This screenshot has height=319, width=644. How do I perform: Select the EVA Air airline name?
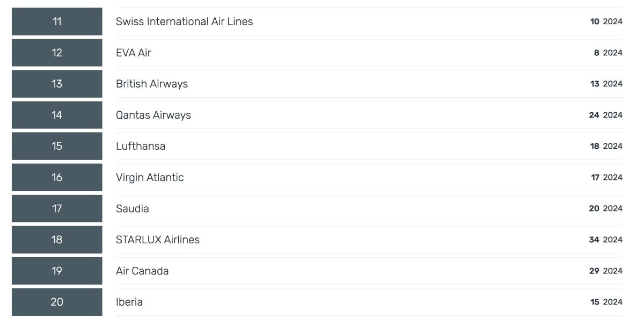(134, 53)
